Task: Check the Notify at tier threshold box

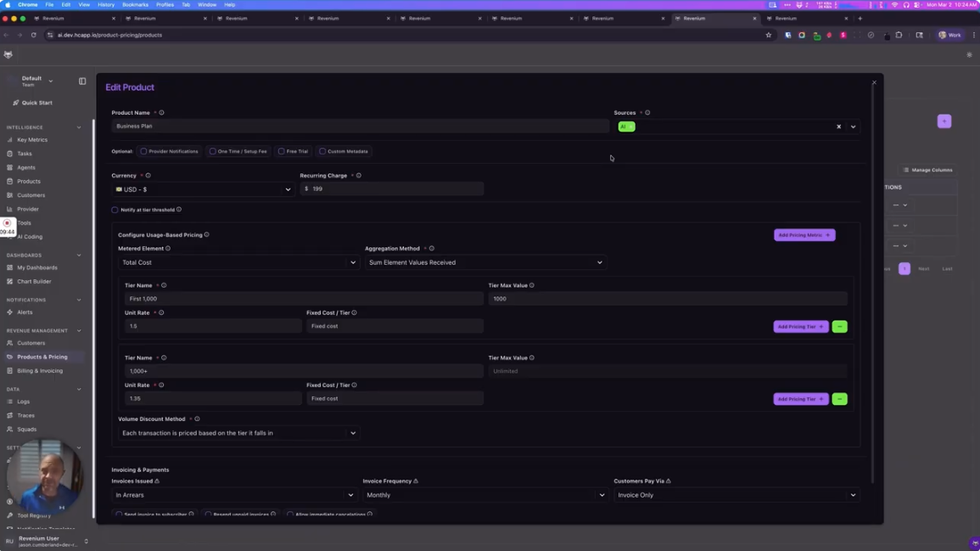Action: tap(115, 210)
